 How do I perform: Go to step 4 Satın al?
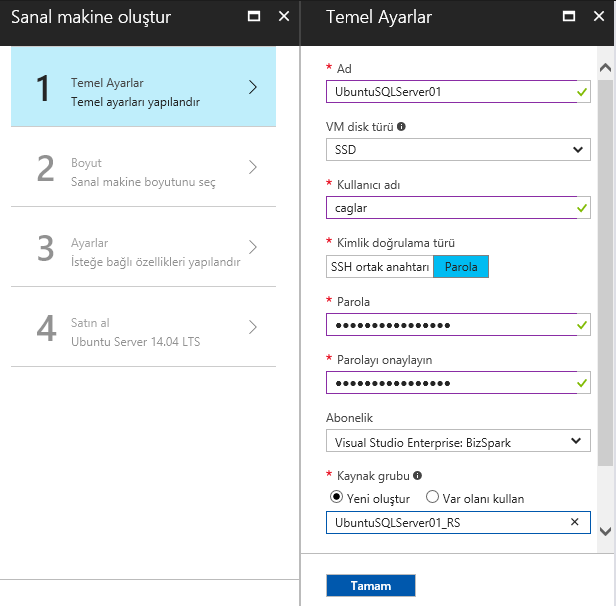[x=143, y=327]
